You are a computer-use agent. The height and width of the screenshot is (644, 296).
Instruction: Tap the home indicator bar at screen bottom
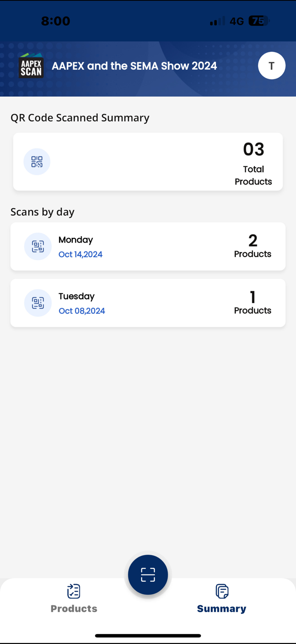click(x=148, y=636)
